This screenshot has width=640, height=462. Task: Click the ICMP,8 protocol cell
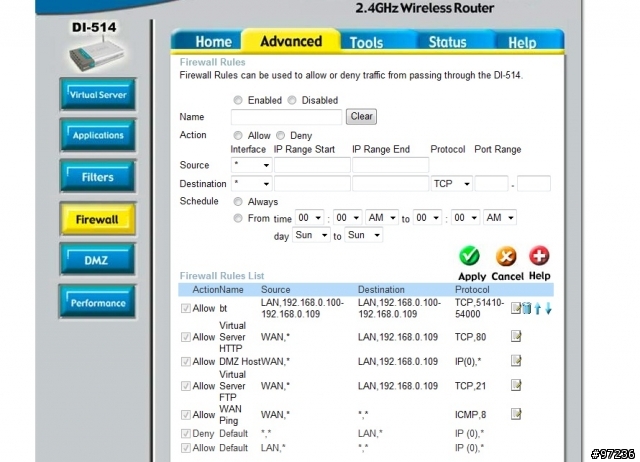[x=471, y=415]
